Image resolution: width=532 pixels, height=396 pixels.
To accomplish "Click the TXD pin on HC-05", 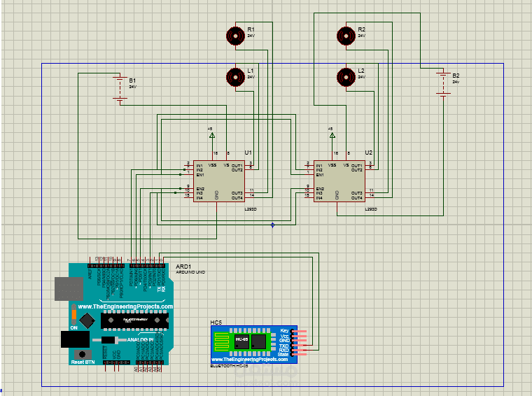I will pos(300,345).
